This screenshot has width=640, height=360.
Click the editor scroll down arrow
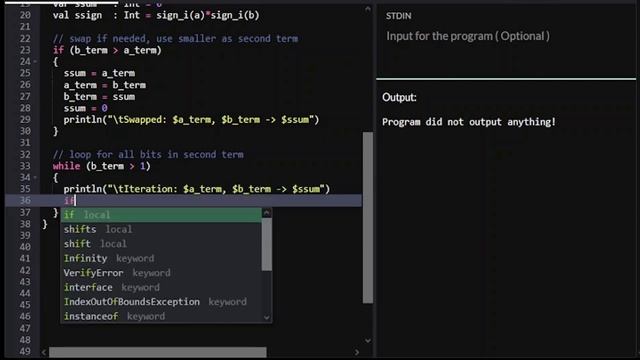pos(368,340)
